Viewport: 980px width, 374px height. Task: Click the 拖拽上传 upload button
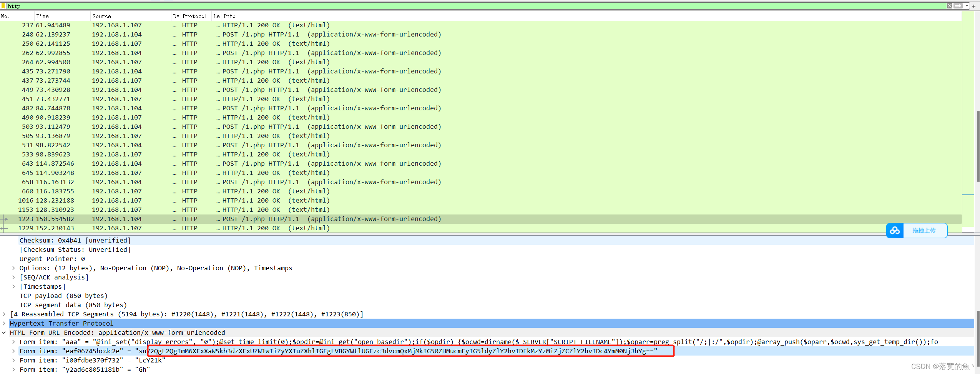(x=924, y=231)
